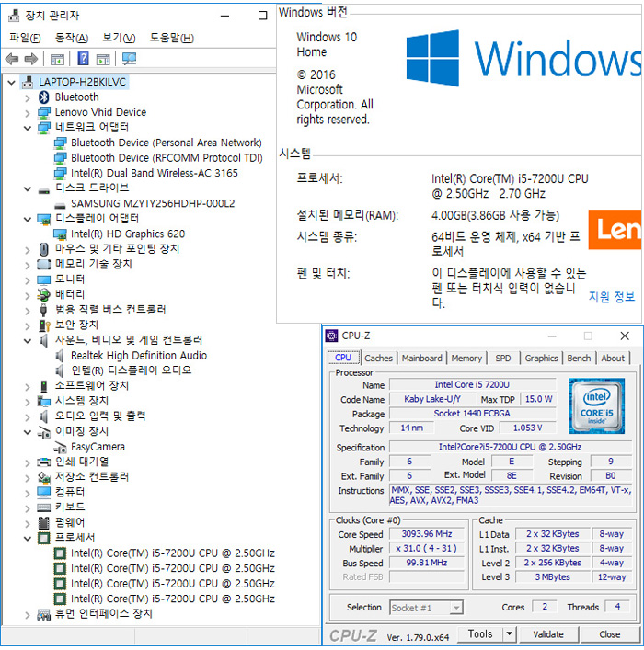Viewport: 644px width, 650px height.
Task: Switch to the Mainboard tab in CPU-Z
Action: tap(421, 359)
